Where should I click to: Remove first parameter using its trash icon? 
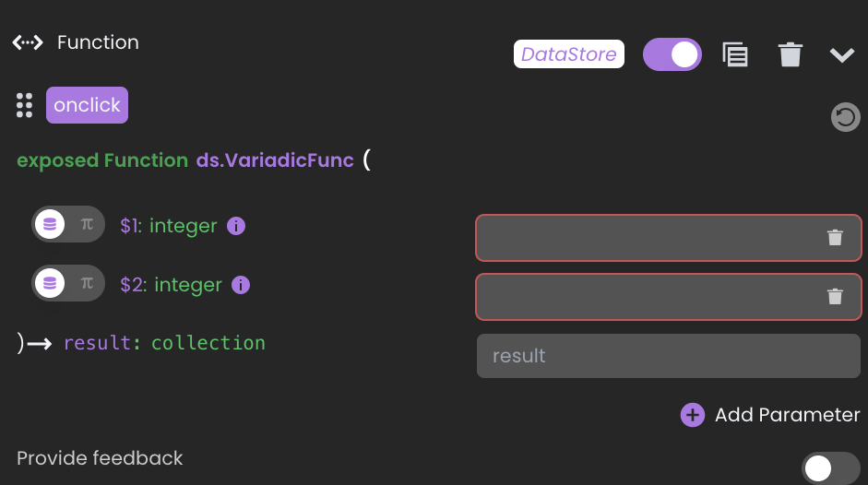pyautogui.click(x=835, y=238)
